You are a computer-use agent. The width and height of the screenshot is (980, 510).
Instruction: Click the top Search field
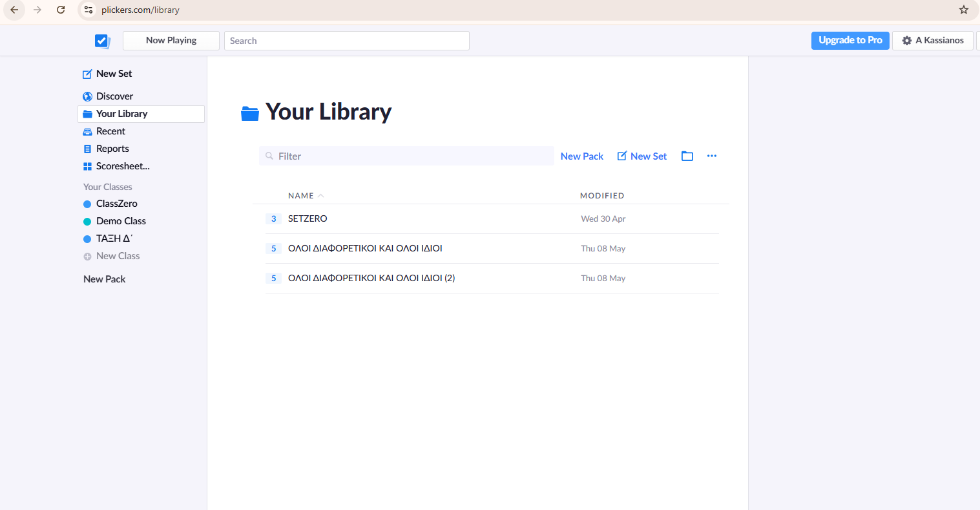tap(347, 41)
